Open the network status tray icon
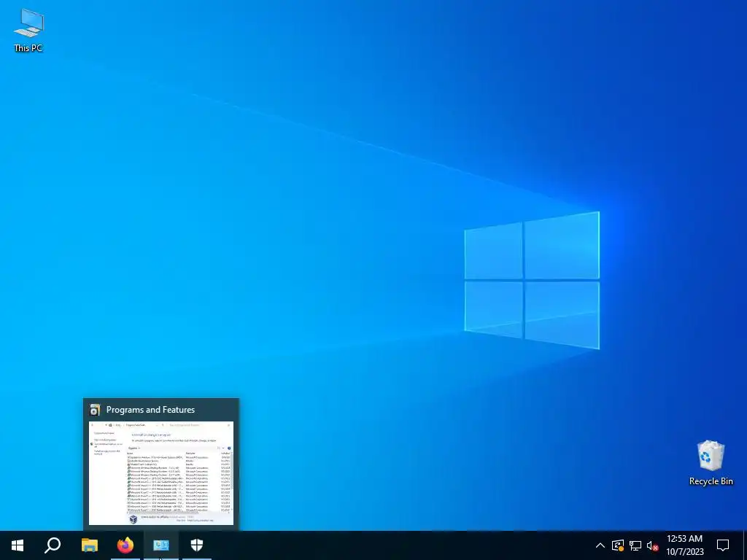This screenshot has width=747, height=560. tap(635, 545)
